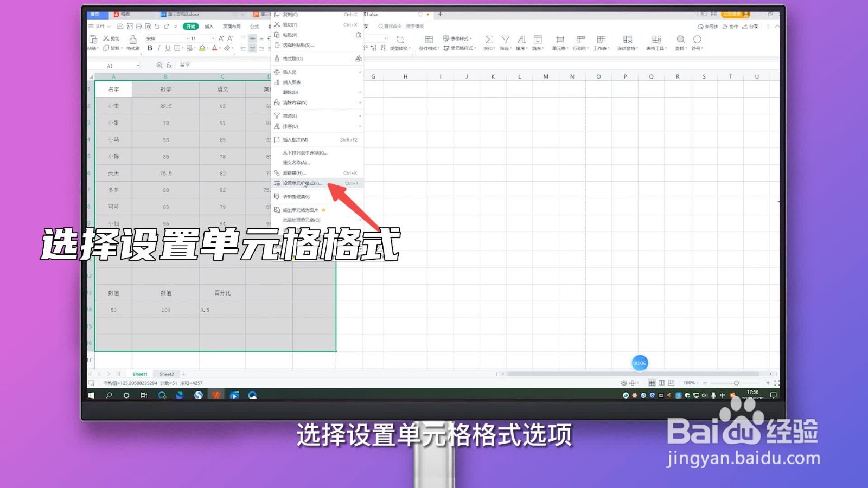Select the Sheet2 worksheet tab

[167, 374]
